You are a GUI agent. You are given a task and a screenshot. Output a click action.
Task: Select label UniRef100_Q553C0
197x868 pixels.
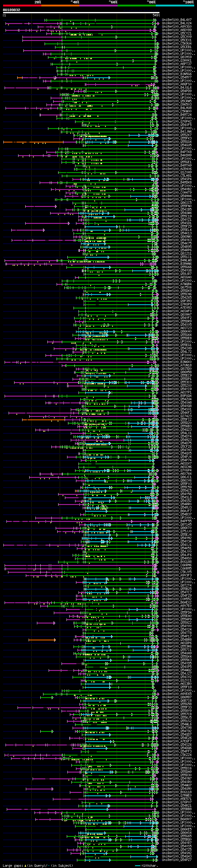click(177, 382)
